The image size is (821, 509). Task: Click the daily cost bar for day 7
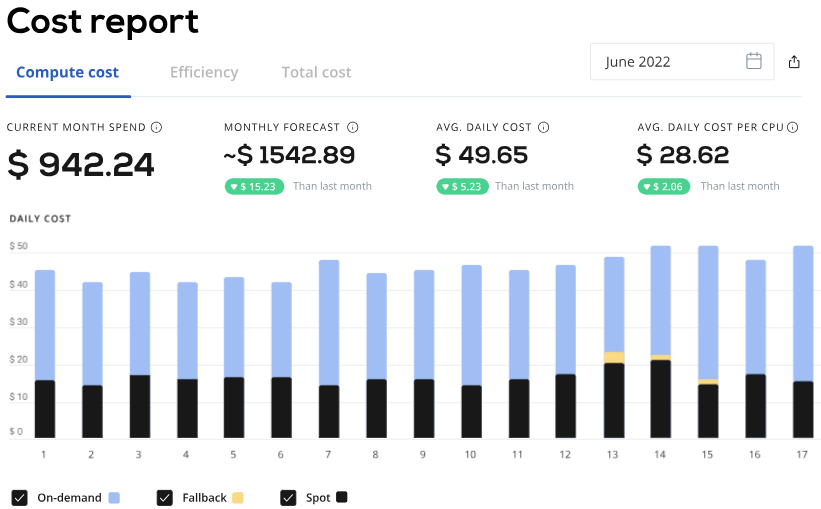(x=328, y=348)
